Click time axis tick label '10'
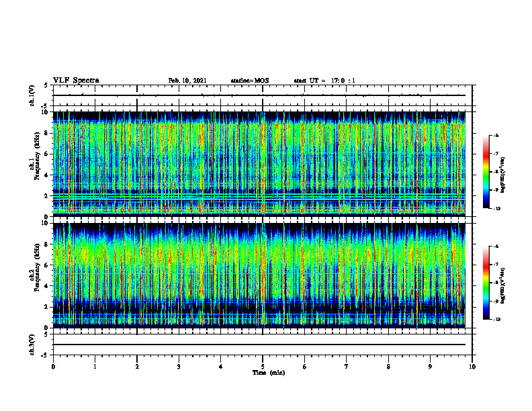This screenshot has height=411, width=532. (x=472, y=367)
